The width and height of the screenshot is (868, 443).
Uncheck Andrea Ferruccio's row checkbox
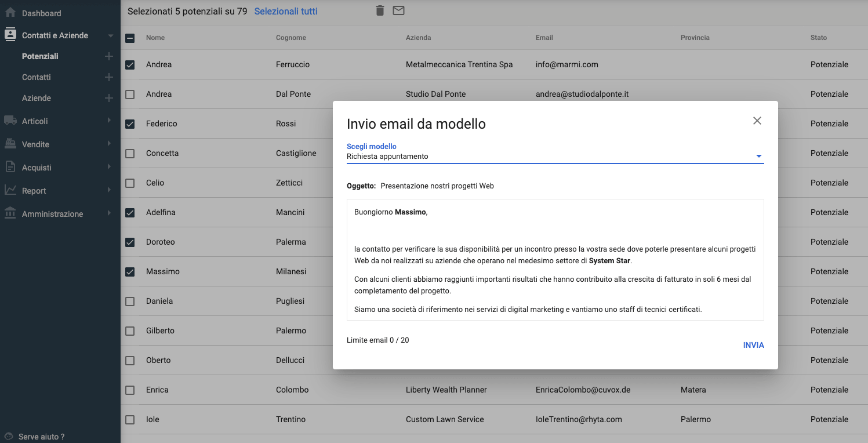click(x=130, y=64)
